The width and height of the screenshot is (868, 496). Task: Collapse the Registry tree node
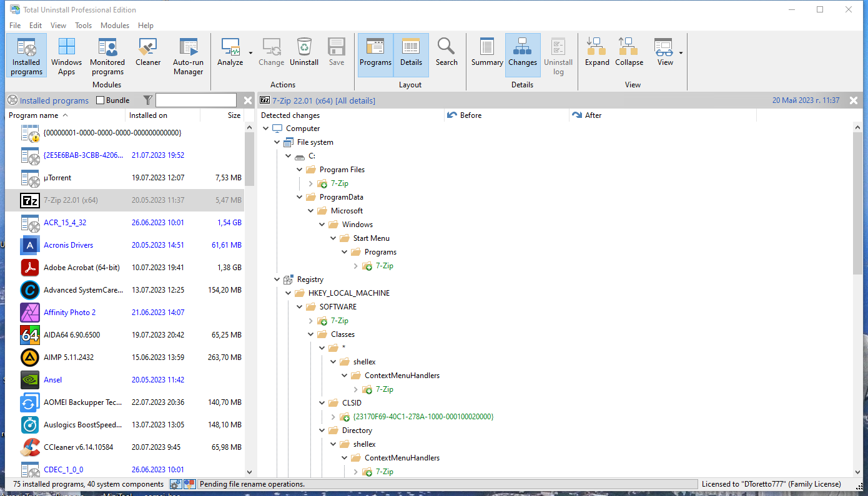click(x=277, y=280)
